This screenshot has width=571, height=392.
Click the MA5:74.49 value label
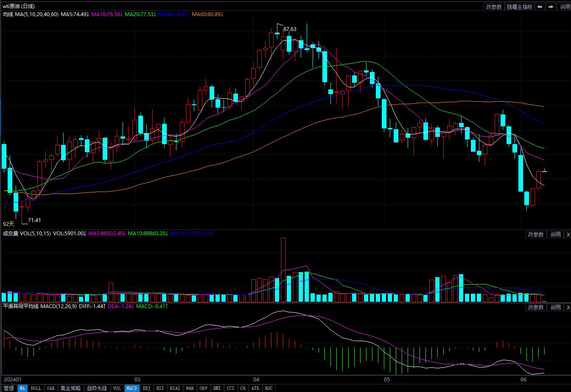click(75, 14)
